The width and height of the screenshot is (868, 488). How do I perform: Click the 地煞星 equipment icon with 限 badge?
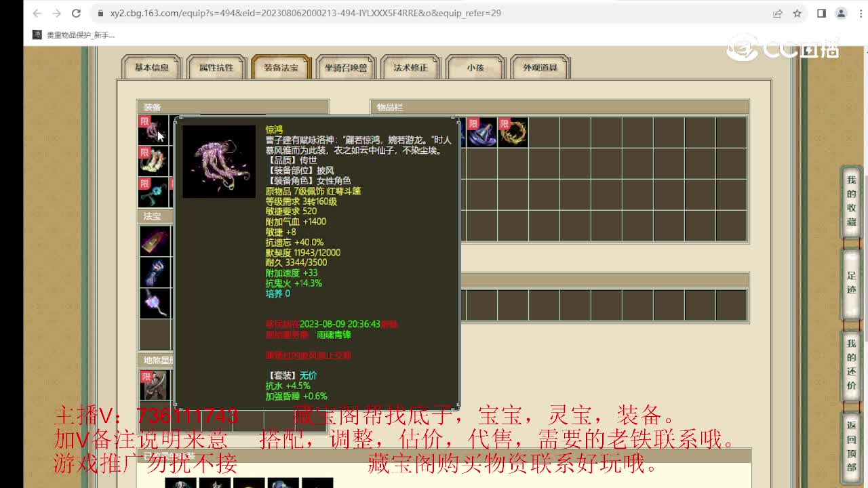[154, 384]
